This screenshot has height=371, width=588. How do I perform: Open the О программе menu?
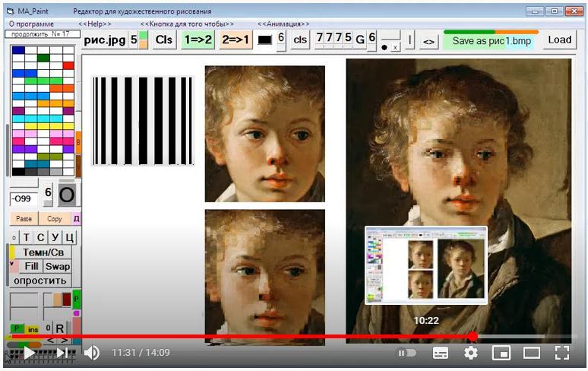(31, 24)
